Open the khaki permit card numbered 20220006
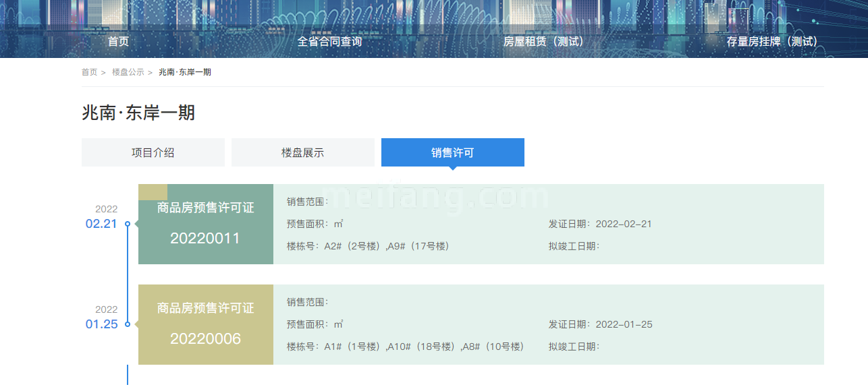 (205, 325)
